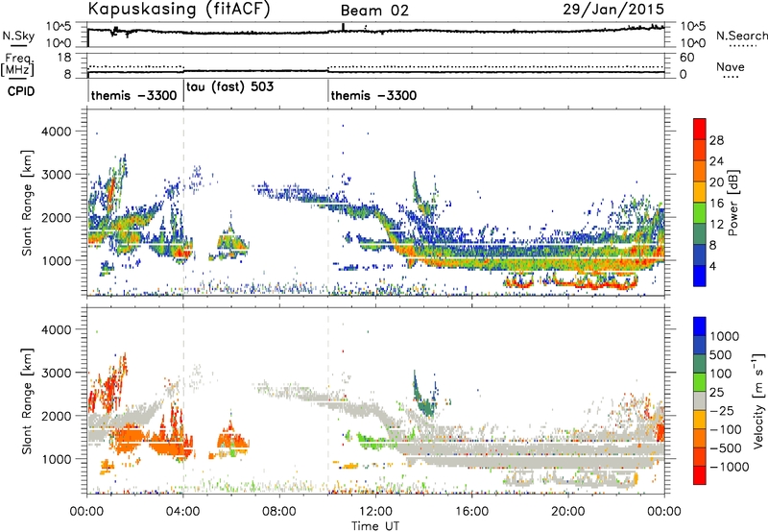Click the '16:00' time axis tick label

pos(471,512)
